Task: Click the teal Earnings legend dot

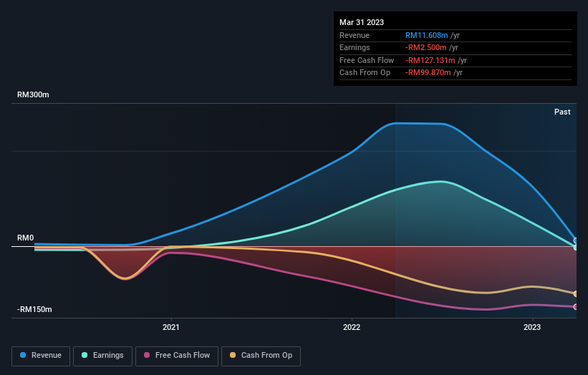Action: (85, 355)
